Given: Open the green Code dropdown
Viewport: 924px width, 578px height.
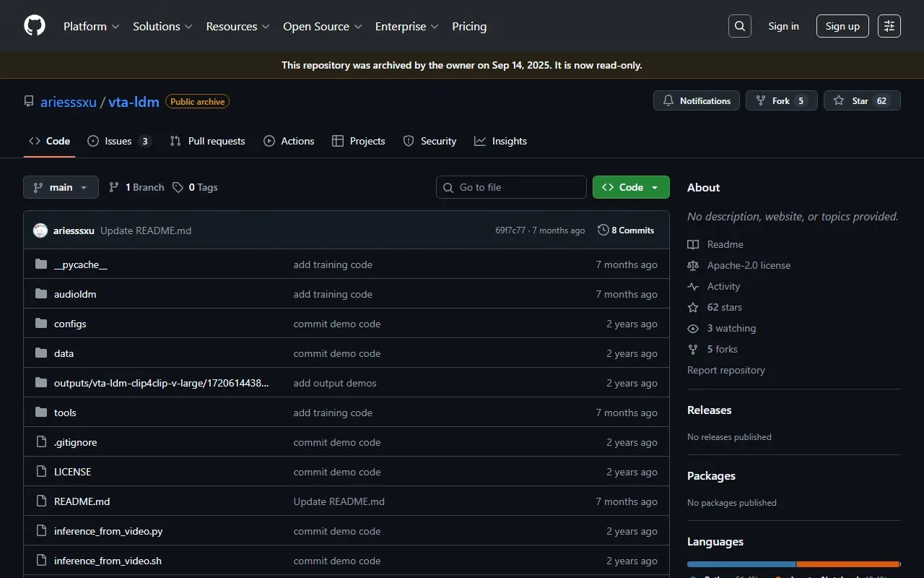Looking at the screenshot, I should 630,187.
